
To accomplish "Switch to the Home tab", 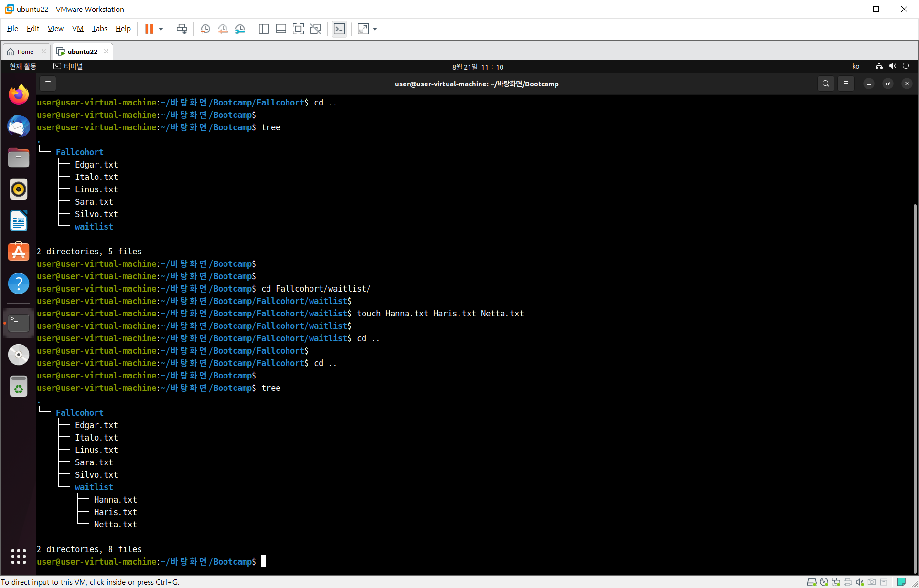I will 25,52.
